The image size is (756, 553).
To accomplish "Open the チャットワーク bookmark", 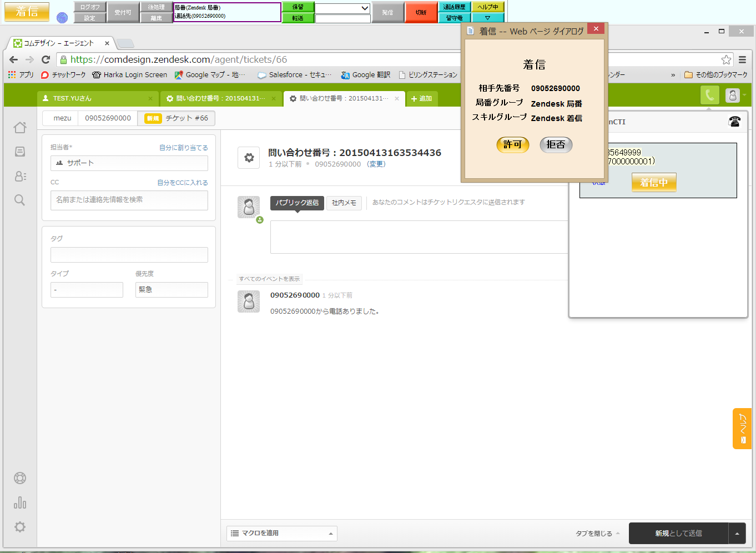I will point(63,74).
